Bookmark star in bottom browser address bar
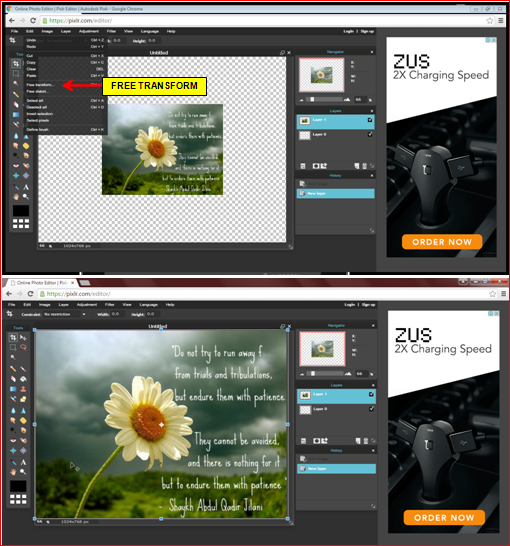The image size is (510, 546). click(x=493, y=294)
